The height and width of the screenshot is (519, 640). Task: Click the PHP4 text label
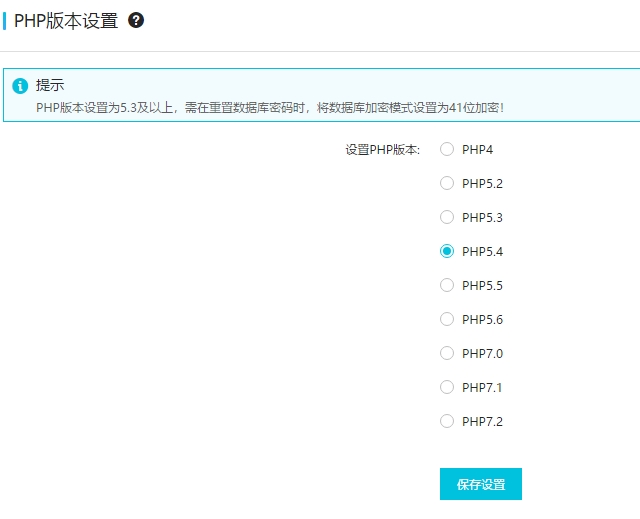477,150
